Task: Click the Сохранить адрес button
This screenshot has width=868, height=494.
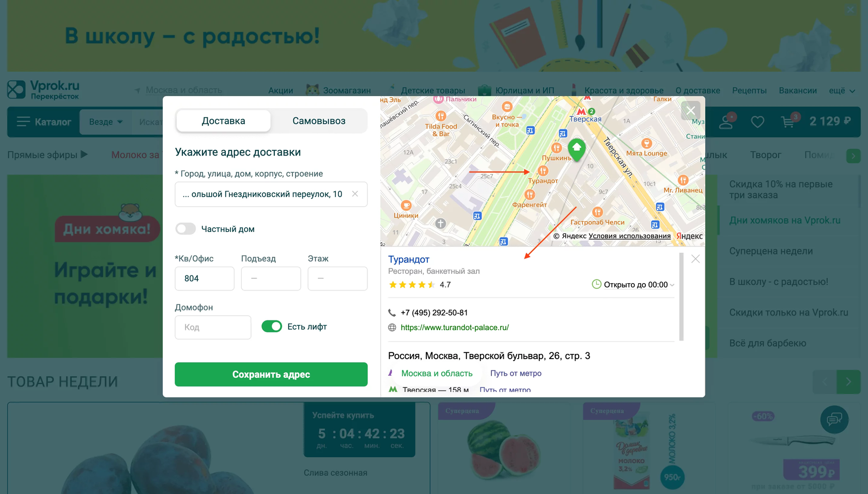Action: 271,375
